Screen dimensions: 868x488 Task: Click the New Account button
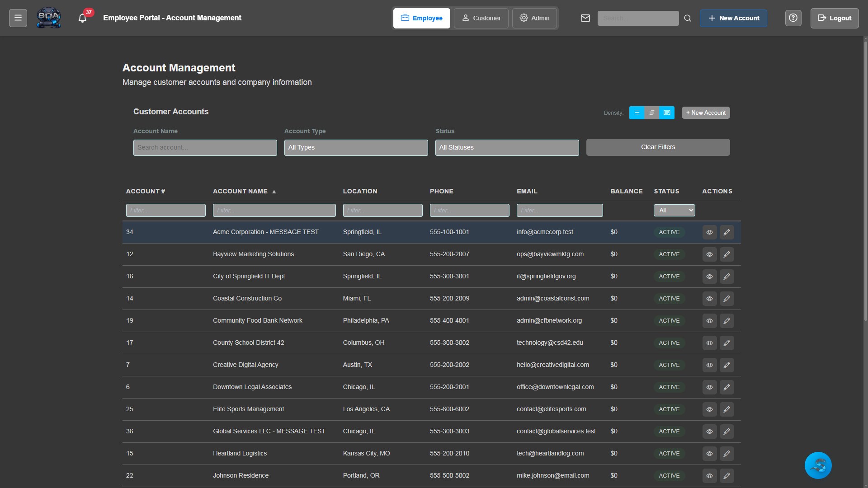733,18
